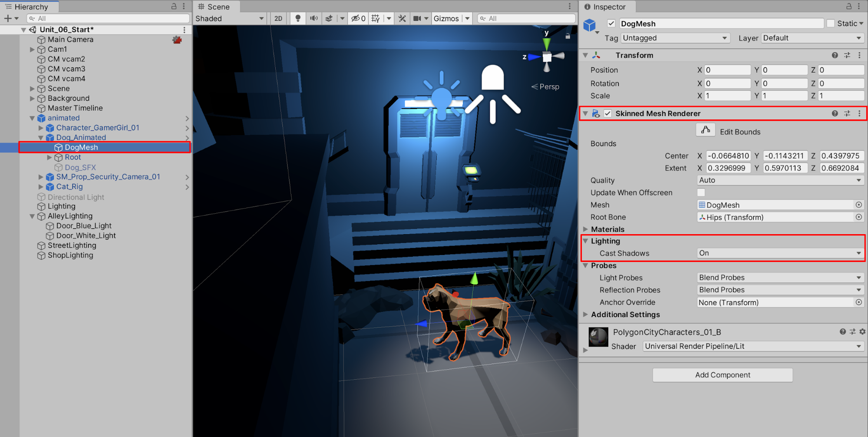Open Transform component help icon
868x437 pixels.
(x=835, y=55)
